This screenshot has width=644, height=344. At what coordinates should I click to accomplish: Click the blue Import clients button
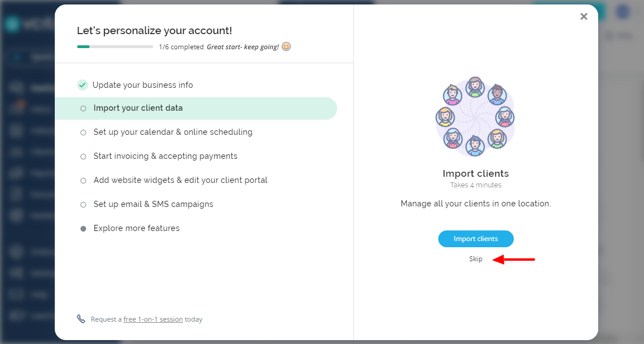point(476,239)
